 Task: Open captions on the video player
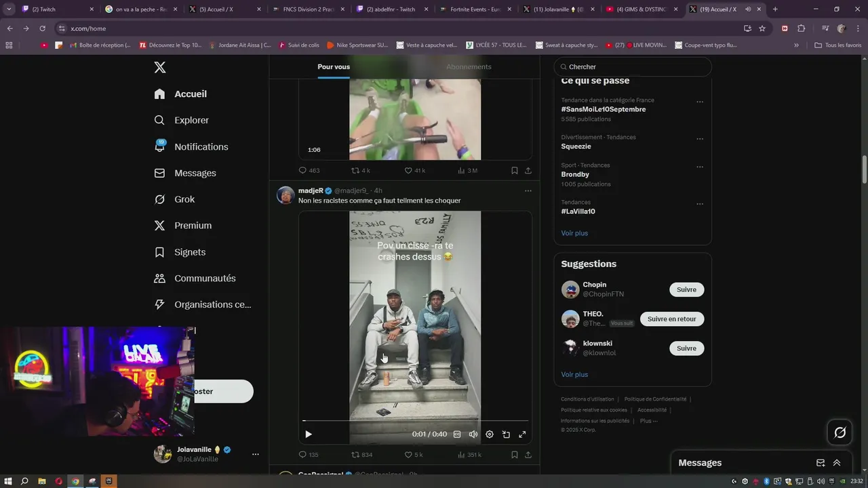coord(457,434)
